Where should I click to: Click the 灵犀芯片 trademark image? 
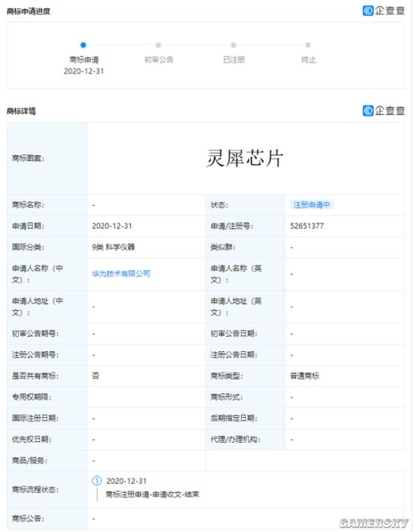tap(245, 158)
